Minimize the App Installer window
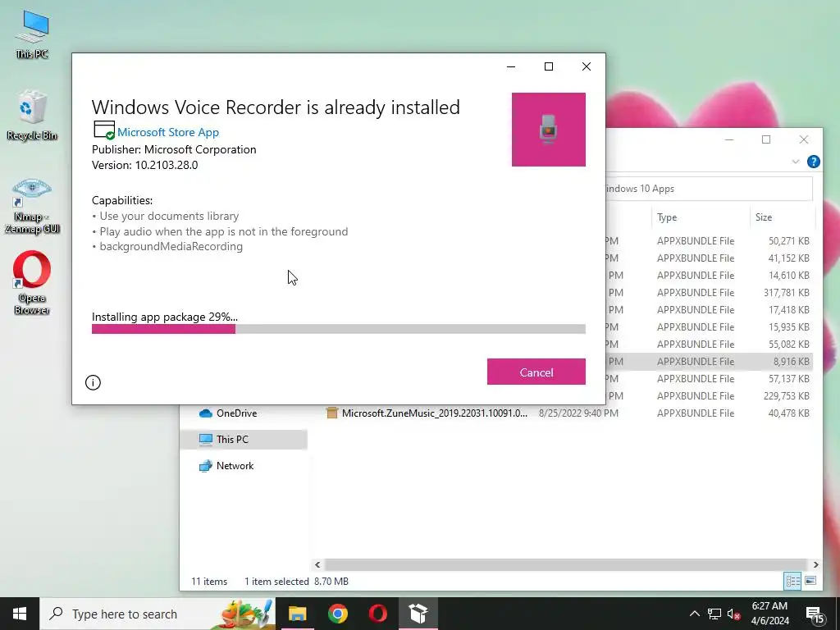Screen dimensions: 840x630 tap(511, 66)
